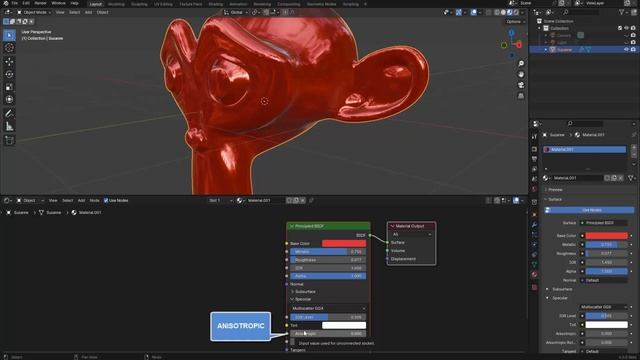Open the node editor Add menu

81,200
